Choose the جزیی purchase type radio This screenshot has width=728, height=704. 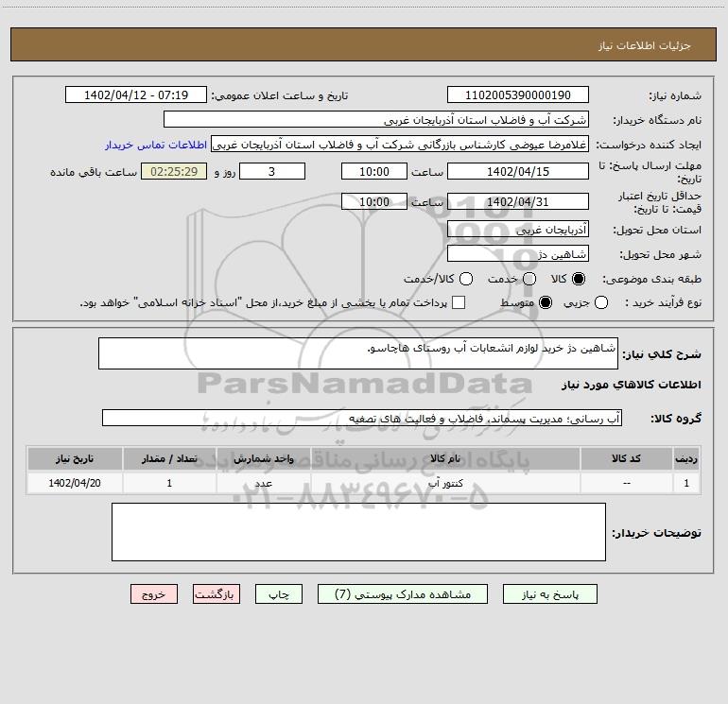coord(601,303)
